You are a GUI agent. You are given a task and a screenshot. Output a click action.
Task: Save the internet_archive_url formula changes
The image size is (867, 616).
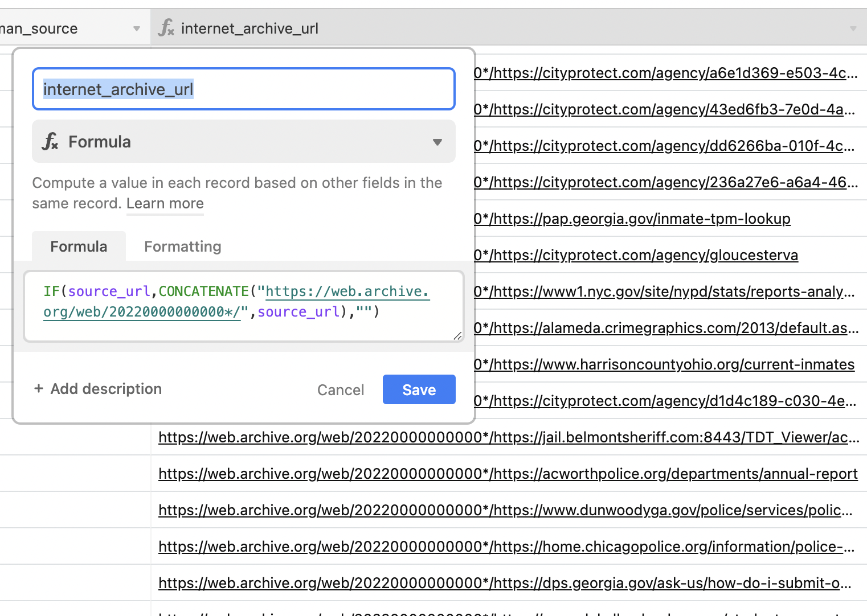coord(419,389)
